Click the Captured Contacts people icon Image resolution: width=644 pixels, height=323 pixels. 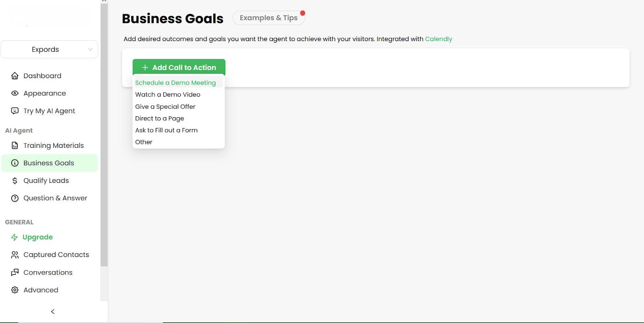pyautogui.click(x=15, y=255)
